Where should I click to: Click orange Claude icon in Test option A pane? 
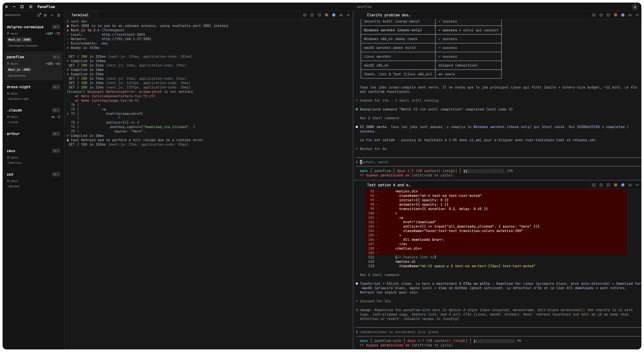click(616, 185)
